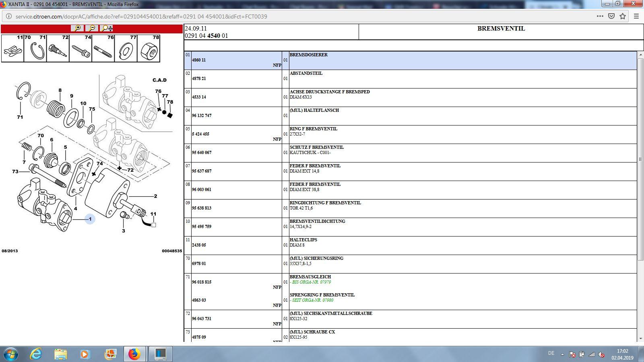Image resolution: width=644 pixels, height=362 pixels.
Task: Select SPRENGRING F BREMSVENTIL entry
Action: 411,300
